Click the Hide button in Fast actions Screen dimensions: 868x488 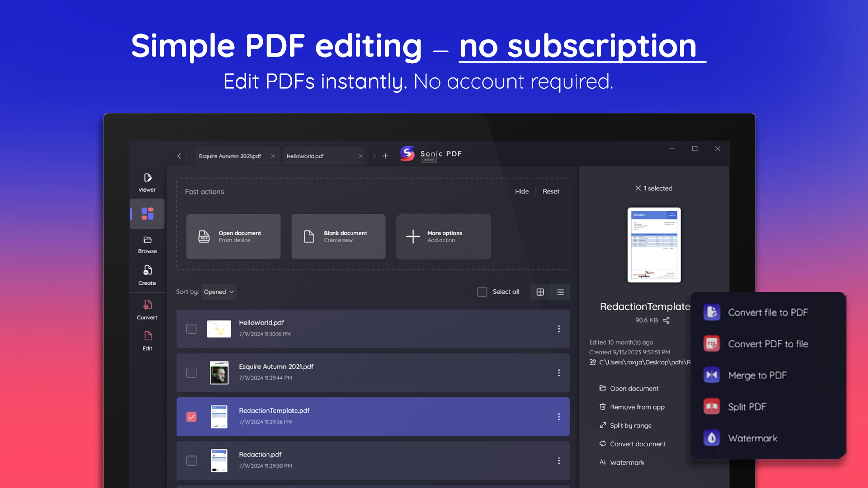coord(522,191)
